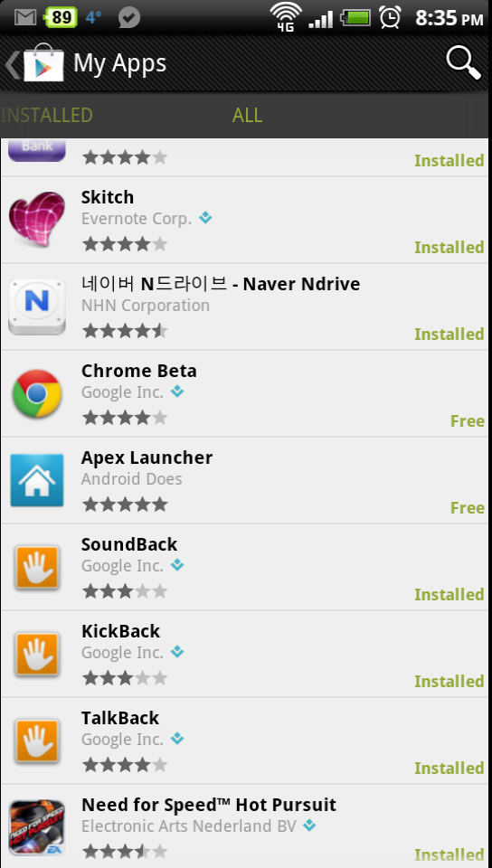The height and width of the screenshot is (868, 492).
Task: Tap the Apex Launcher five-star rating
Action: tap(125, 505)
